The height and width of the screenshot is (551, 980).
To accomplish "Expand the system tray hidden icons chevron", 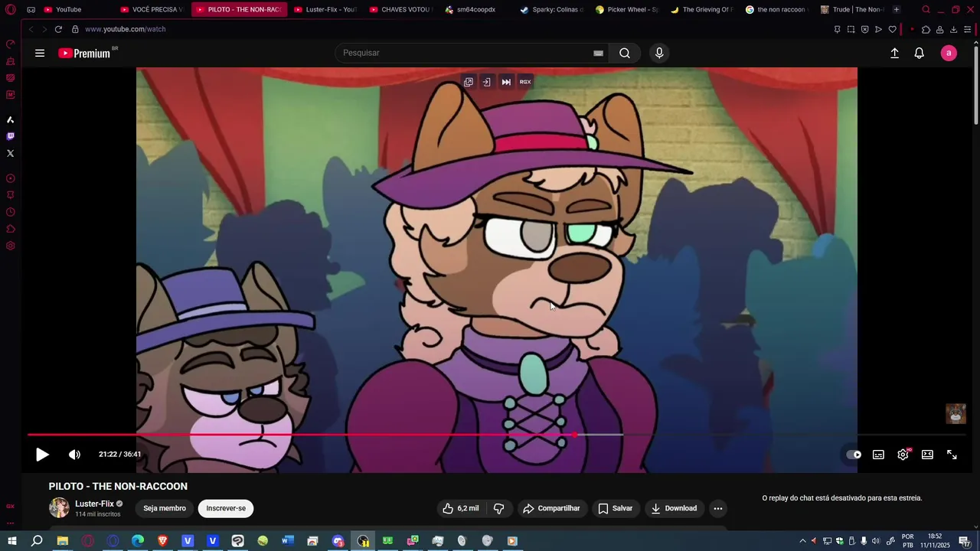I will [802, 541].
